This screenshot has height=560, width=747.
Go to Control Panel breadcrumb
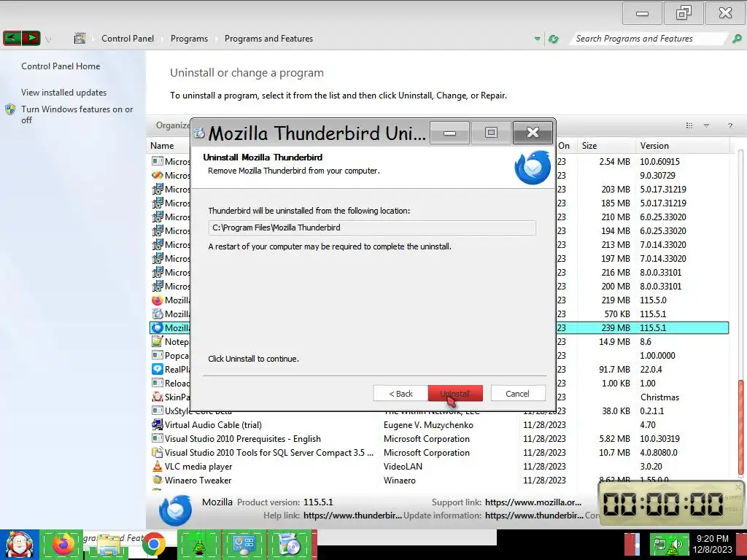128,39
